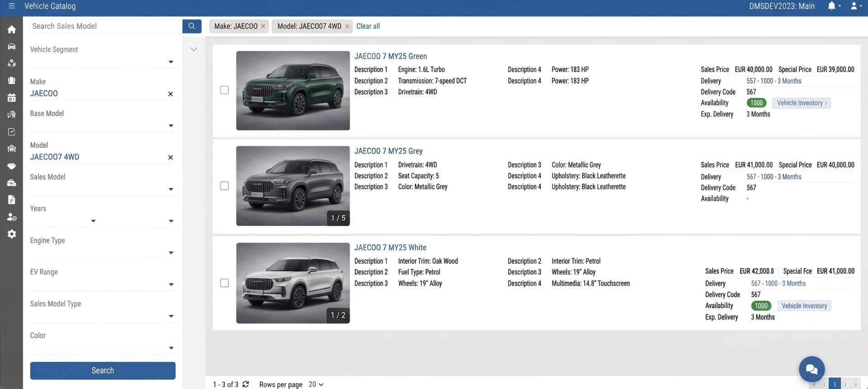Open the calendar icon in sidebar
Screen dimensions: 868x389
pyautogui.click(x=12, y=98)
